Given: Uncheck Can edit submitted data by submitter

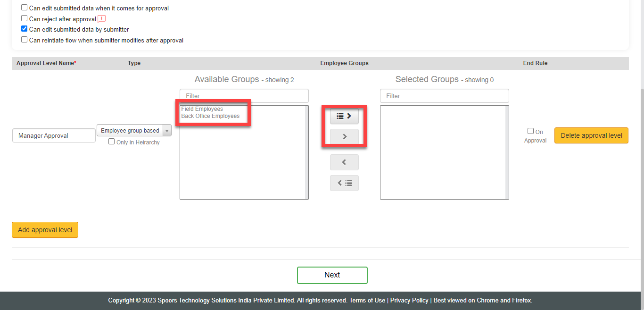Looking at the screenshot, I should 25,29.
